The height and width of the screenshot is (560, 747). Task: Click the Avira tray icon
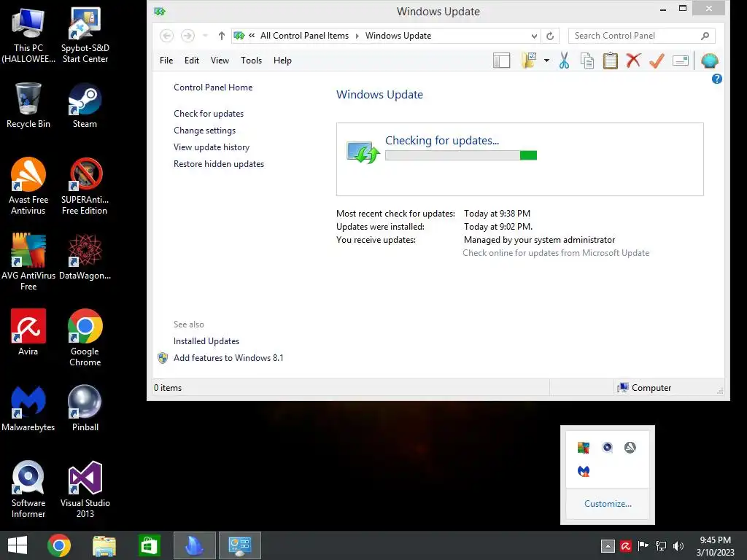(x=625, y=545)
